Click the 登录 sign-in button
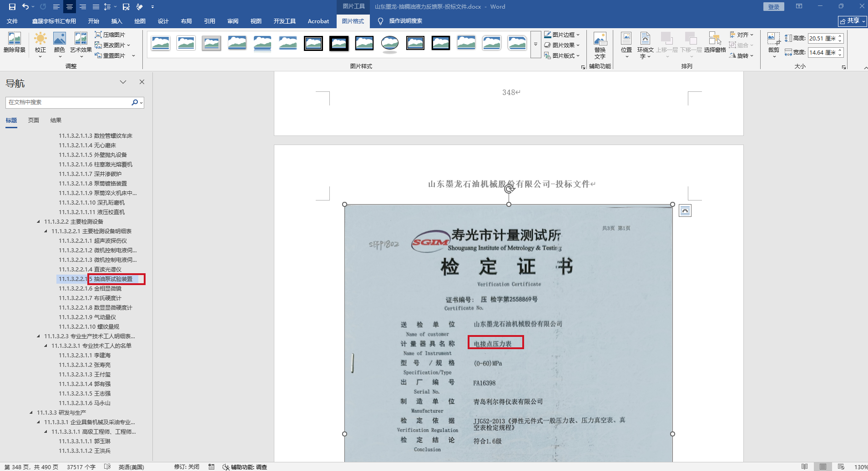This screenshot has height=471, width=868. tap(774, 7)
